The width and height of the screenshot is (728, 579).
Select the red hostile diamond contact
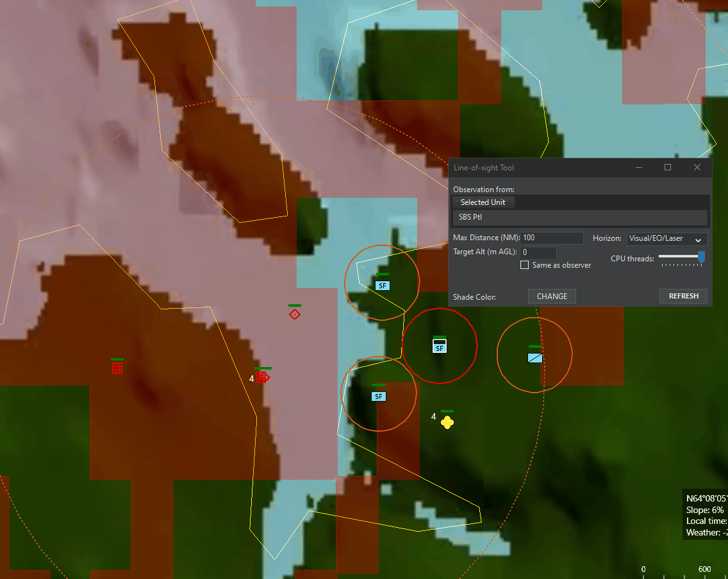click(x=295, y=314)
